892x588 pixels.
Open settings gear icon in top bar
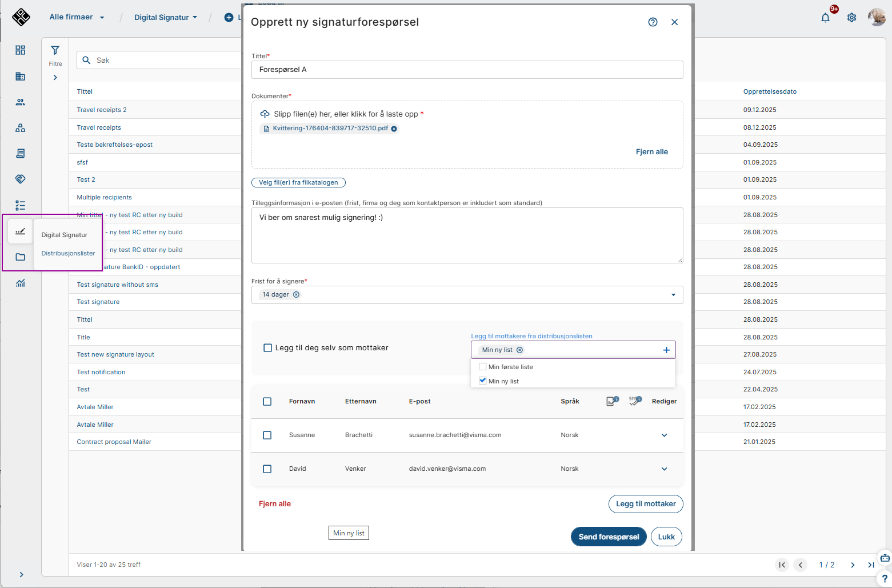tap(851, 18)
